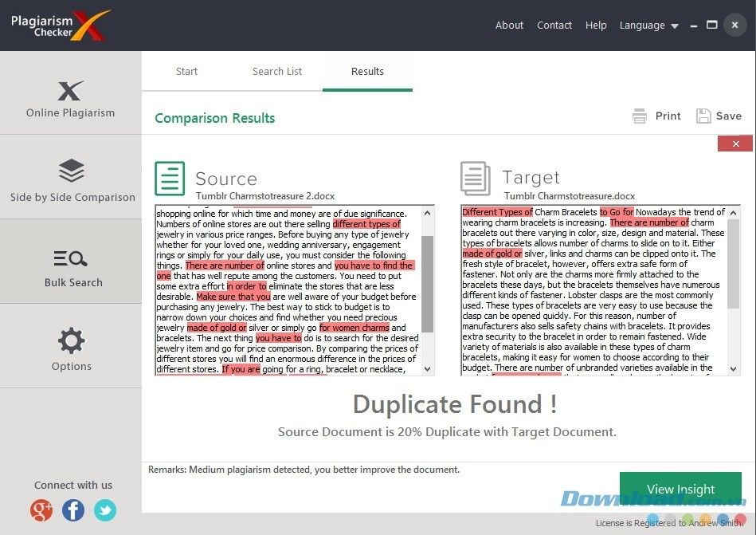The width and height of the screenshot is (756, 535).
Task: Click the Source pane scrollbar thumb
Action: (x=427, y=284)
